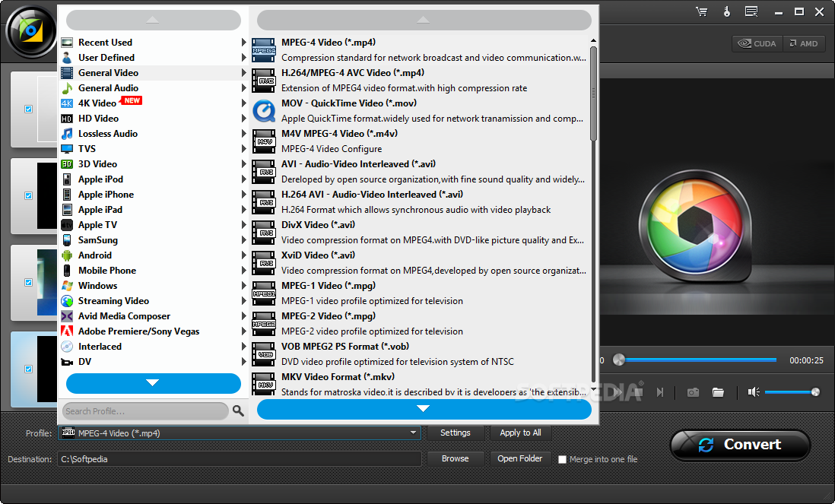Click the Lossless Audio music note icon
Image resolution: width=835 pixels, height=504 pixels.
67,134
